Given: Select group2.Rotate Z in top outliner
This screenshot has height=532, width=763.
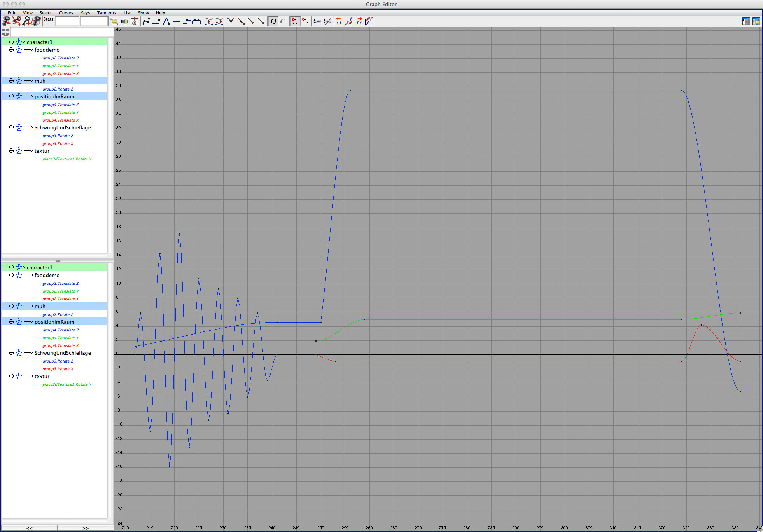Looking at the screenshot, I should click(x=58, y=89).
